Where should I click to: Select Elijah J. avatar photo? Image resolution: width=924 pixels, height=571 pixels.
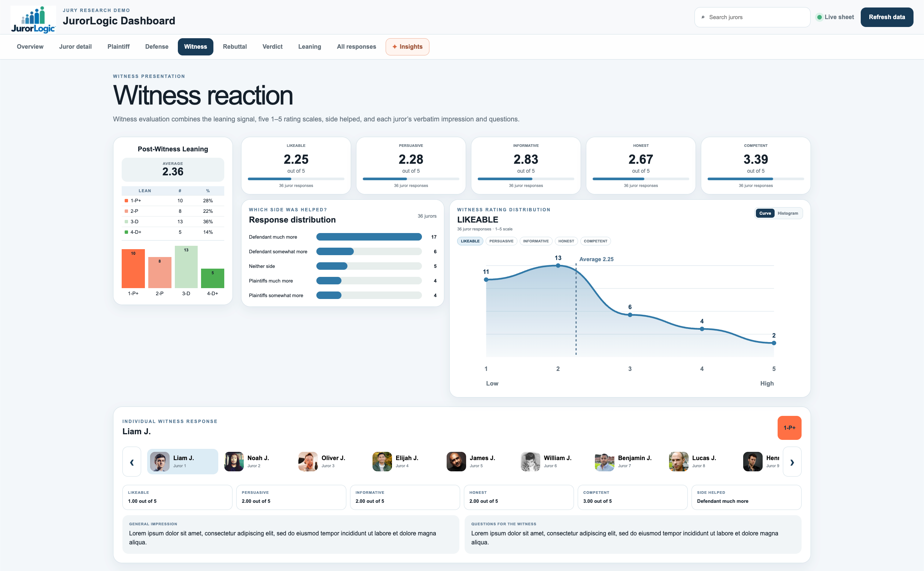pyautogui.click(x=382, y=462)
